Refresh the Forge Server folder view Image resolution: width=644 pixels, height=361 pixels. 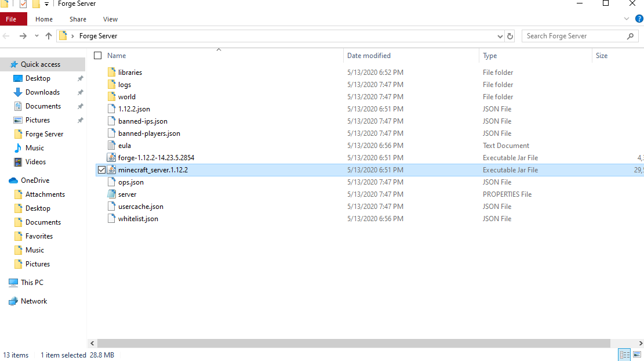tap(510, 36)
